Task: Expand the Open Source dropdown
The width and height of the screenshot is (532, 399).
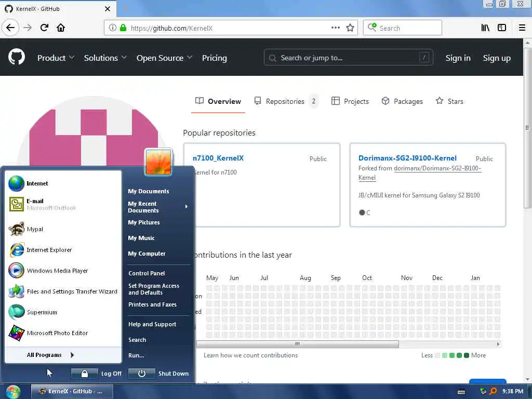Action: tap(164, 58)
